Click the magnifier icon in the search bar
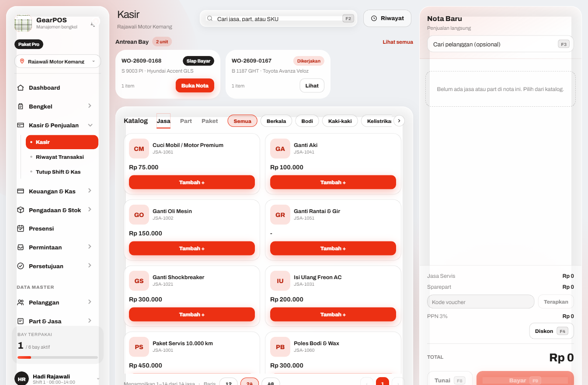The height and width of the screenshot is (385, 588). point(210,18)
